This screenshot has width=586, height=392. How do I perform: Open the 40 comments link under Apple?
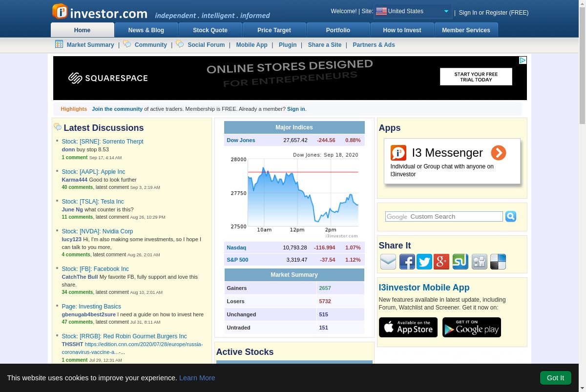[x=77, y=187]
